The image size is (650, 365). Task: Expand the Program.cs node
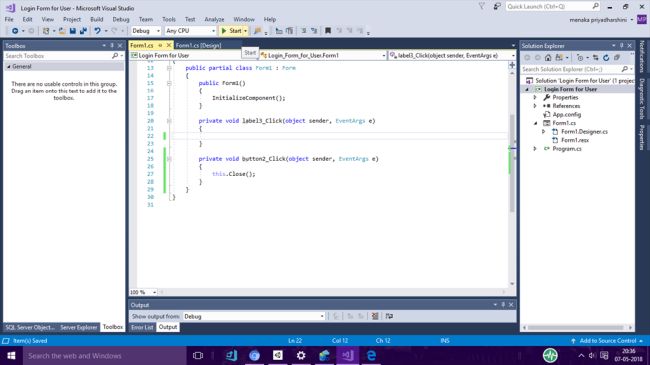pyautogui.click(x=535, y=148)
